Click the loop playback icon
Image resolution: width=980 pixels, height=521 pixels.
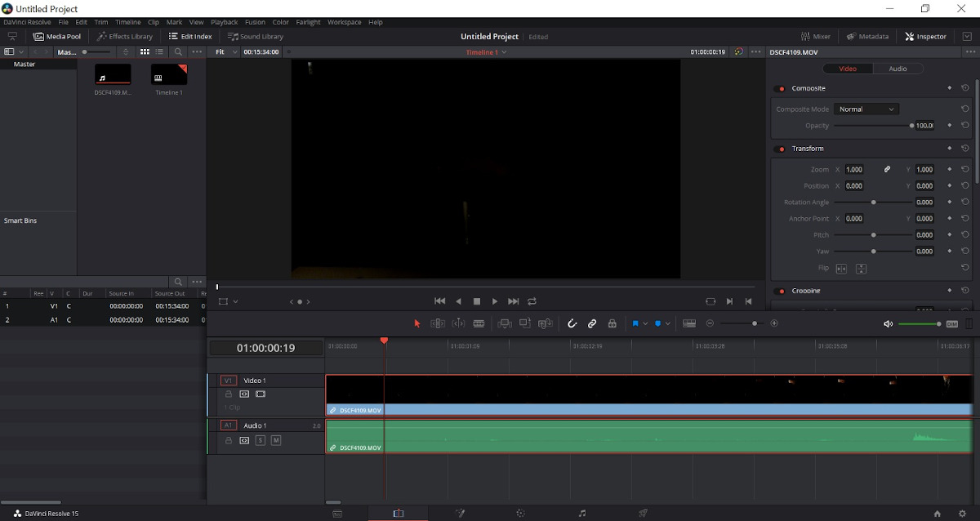coord(532,301)
